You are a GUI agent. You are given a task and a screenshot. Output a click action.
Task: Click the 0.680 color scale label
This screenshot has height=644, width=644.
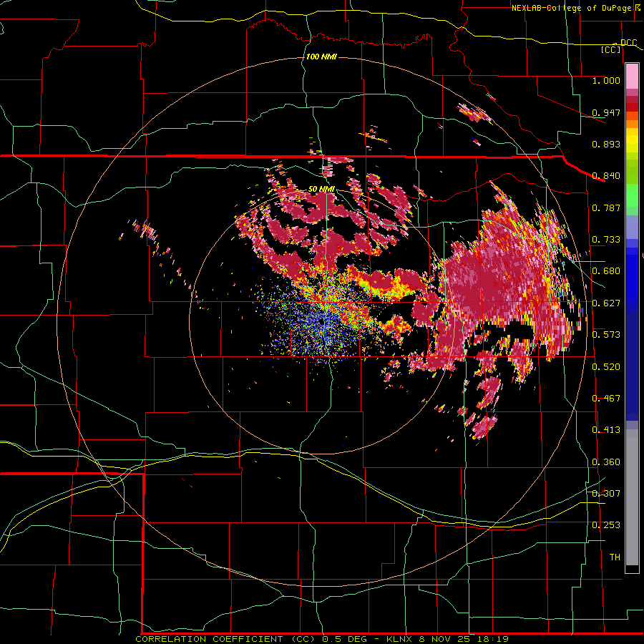coord(606,271)
